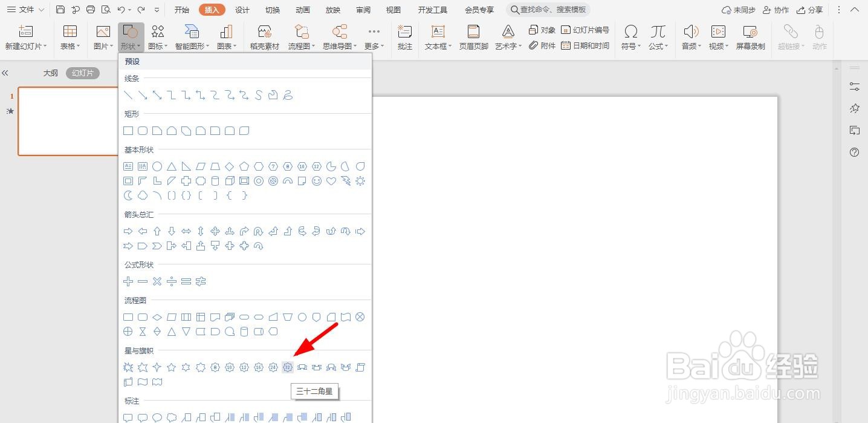The width and height of the screenshot is (868, 423).
Task: Switch to the 开始 ribbon tab
Action: coord(181,10)
